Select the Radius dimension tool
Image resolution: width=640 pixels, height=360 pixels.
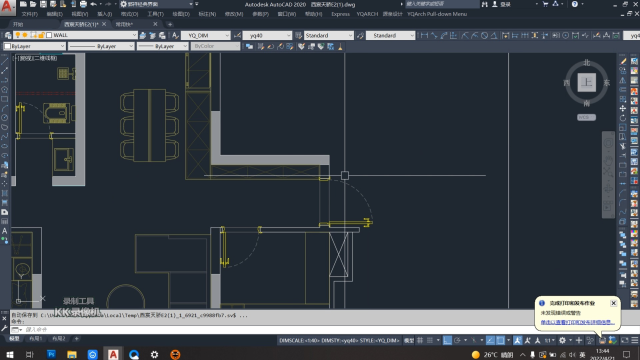(464, 36)
